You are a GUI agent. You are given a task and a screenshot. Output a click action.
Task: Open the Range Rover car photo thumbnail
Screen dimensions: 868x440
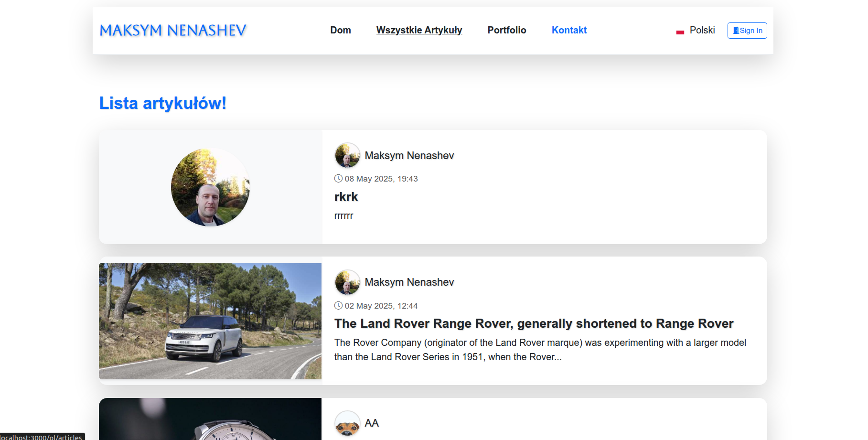click(210, 321)
